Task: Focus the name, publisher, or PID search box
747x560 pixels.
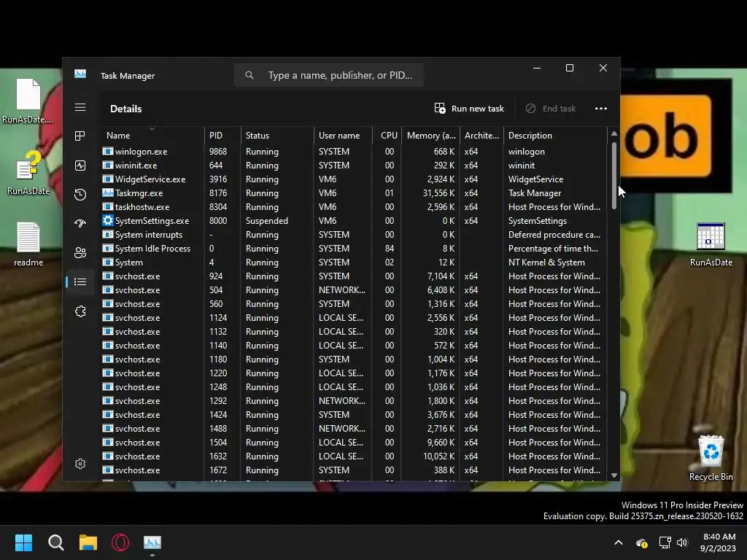Action: [x=329, y=75]
